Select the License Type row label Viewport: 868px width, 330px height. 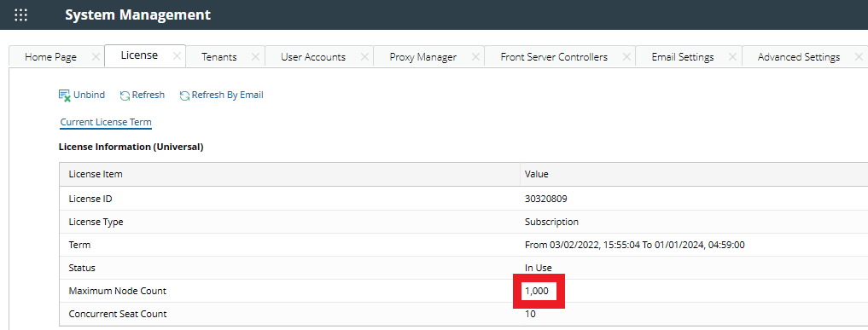[96, 222]
